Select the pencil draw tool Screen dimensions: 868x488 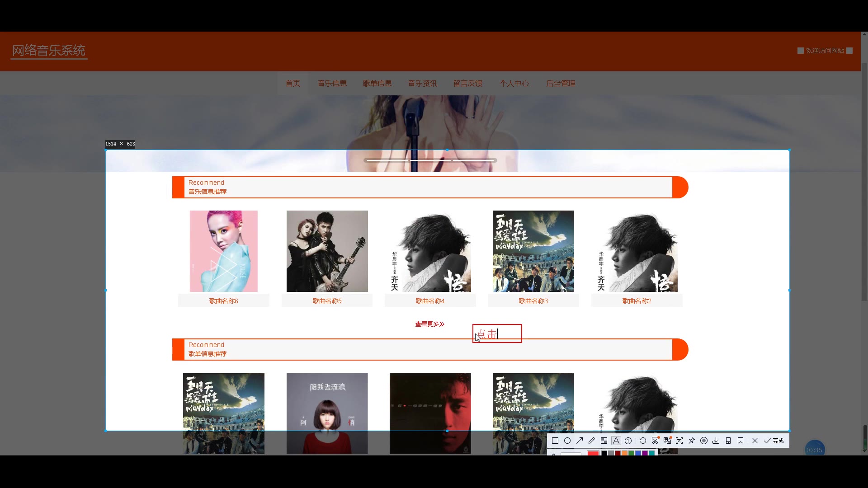point(592,441)
